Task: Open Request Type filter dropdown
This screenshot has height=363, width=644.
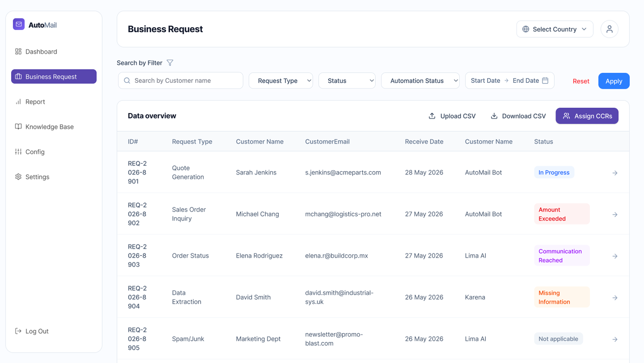Action: click(x=281, y=81)
